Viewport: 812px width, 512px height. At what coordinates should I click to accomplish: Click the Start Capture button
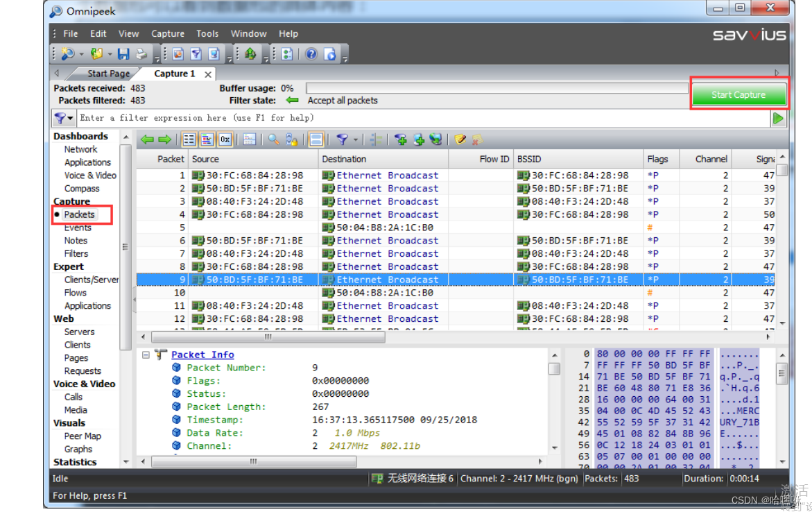(x=738, y=94)
